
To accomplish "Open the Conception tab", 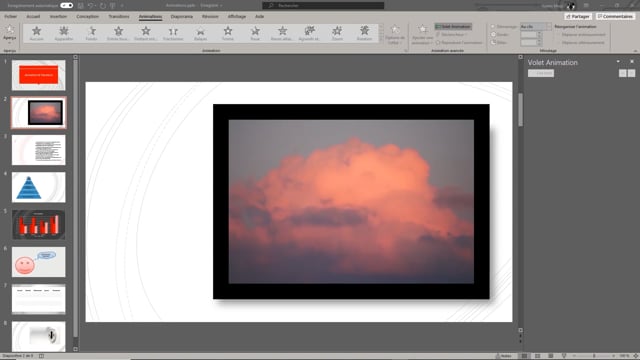I will coord(87,17).
